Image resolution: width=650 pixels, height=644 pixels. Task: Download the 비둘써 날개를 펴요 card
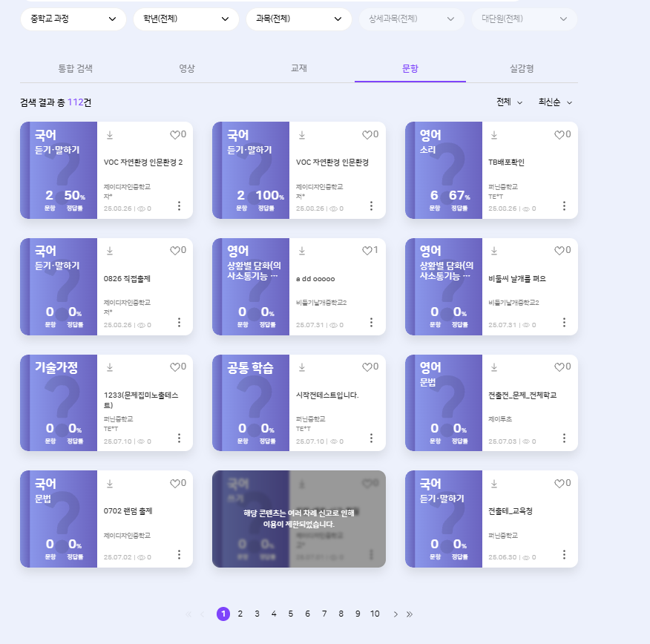(x=495, y=251)
